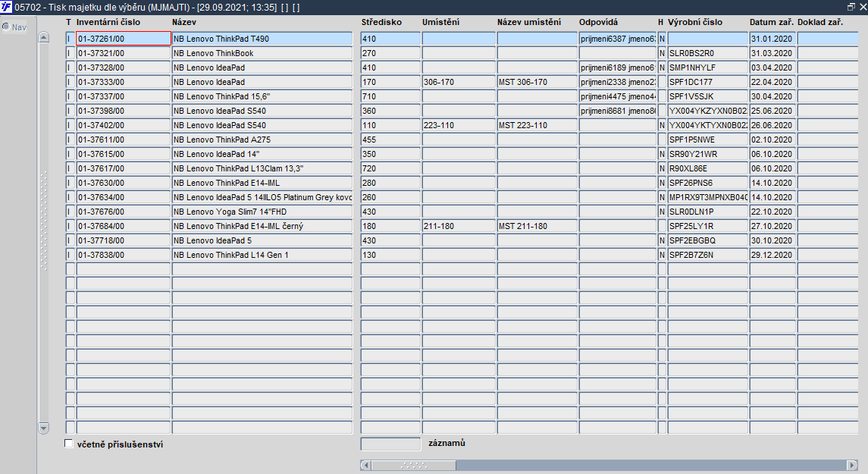Select the name NB Lenovo Yoga Slim7 14"FHD

262,212
